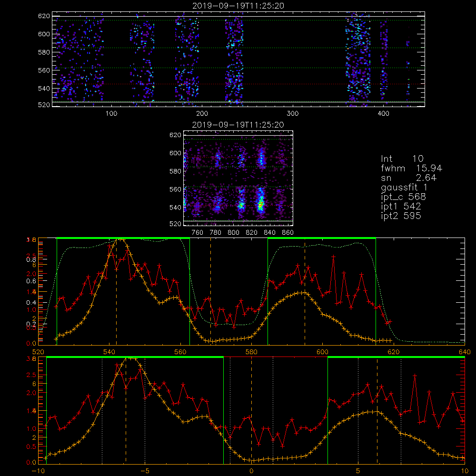
Task: Click y-axis label 600 on top plot
Action: (44, 34)
